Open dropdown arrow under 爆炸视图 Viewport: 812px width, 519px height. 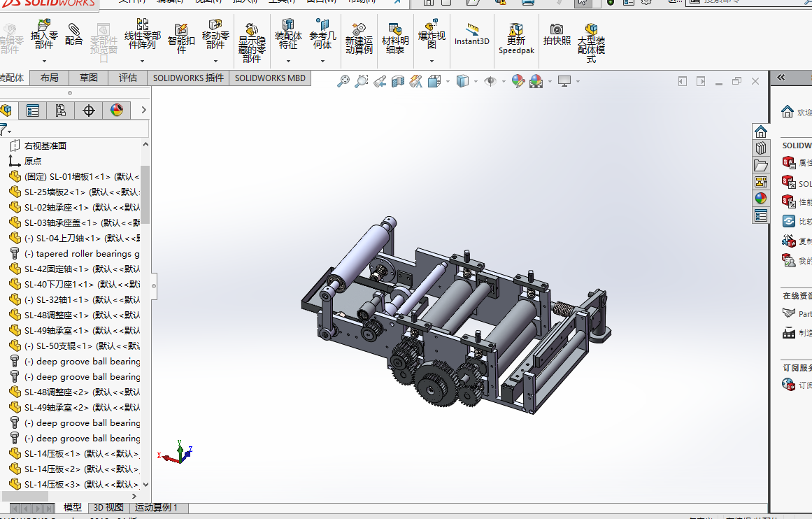(432, 61)
